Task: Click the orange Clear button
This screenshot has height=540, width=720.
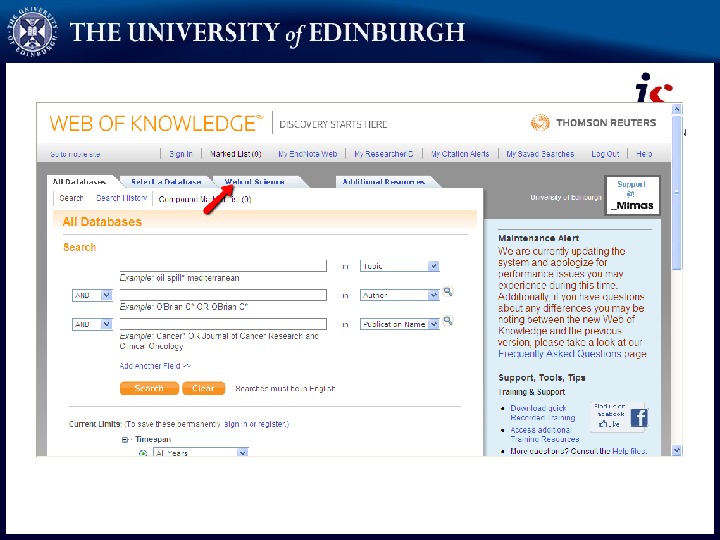Action: 203,388
